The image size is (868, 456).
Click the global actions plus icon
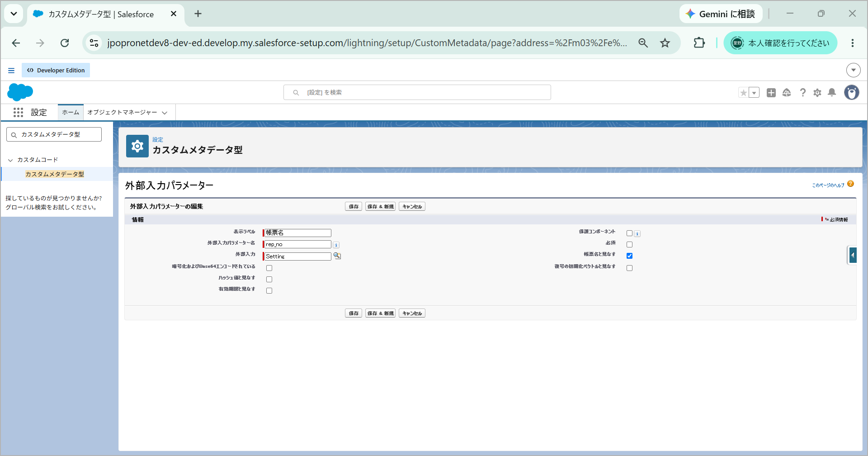click(771, 93)
